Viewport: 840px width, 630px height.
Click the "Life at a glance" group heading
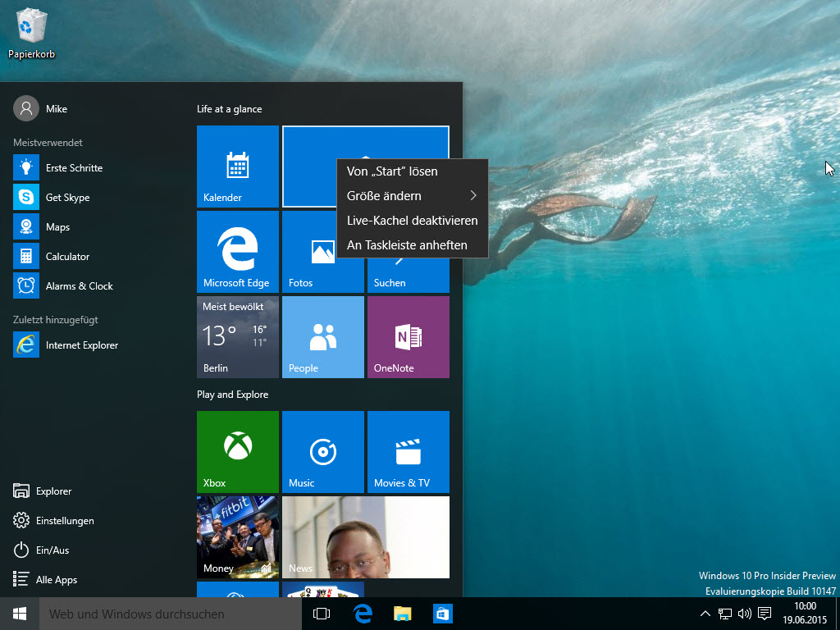(x=230, y=109)
